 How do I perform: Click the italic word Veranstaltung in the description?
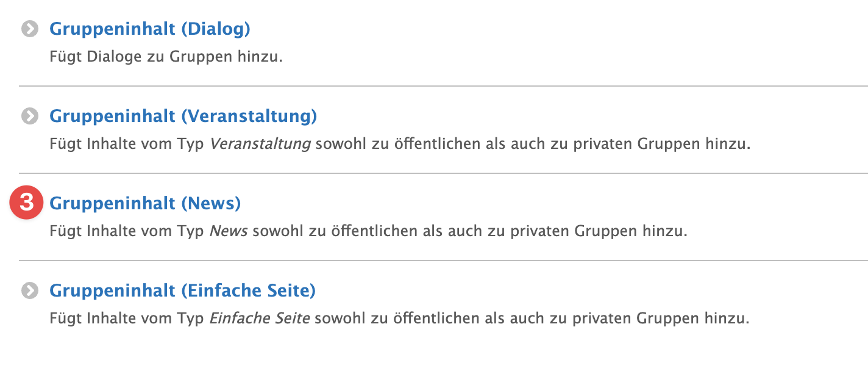[x=260, y=145]
